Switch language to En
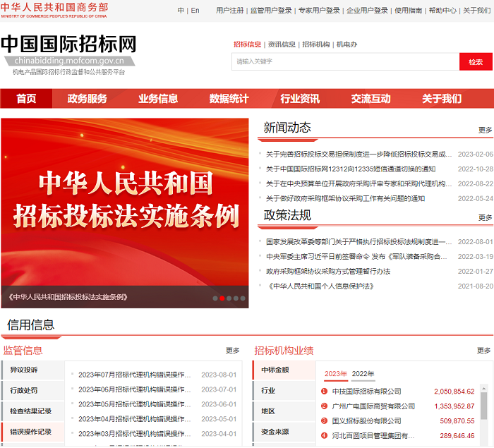Viewport: 494px width, 448px height. [x=195, y=11]
